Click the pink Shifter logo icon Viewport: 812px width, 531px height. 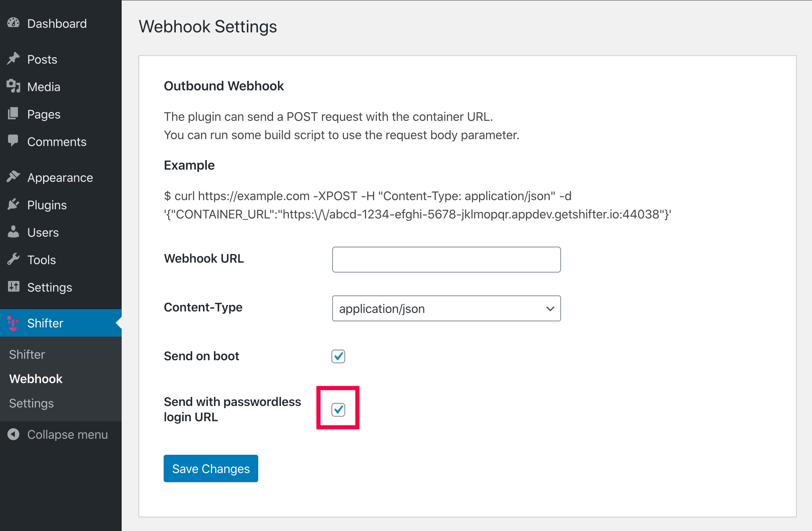pos(13,323)
